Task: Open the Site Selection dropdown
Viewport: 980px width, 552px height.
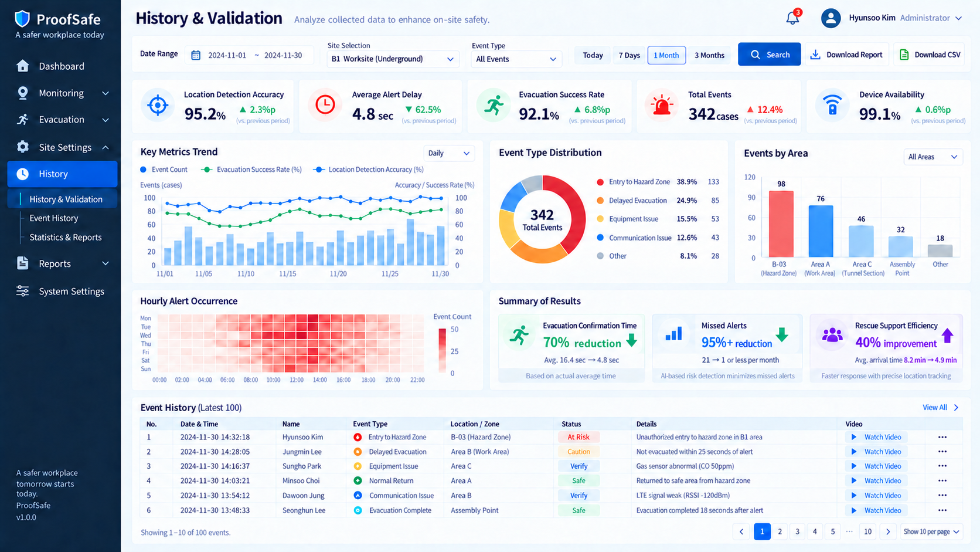Action: coord(392,59)
